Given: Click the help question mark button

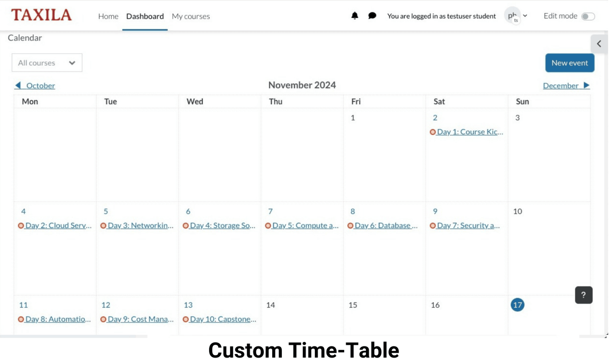Looking at the screenshot, I should pos(583,295).
